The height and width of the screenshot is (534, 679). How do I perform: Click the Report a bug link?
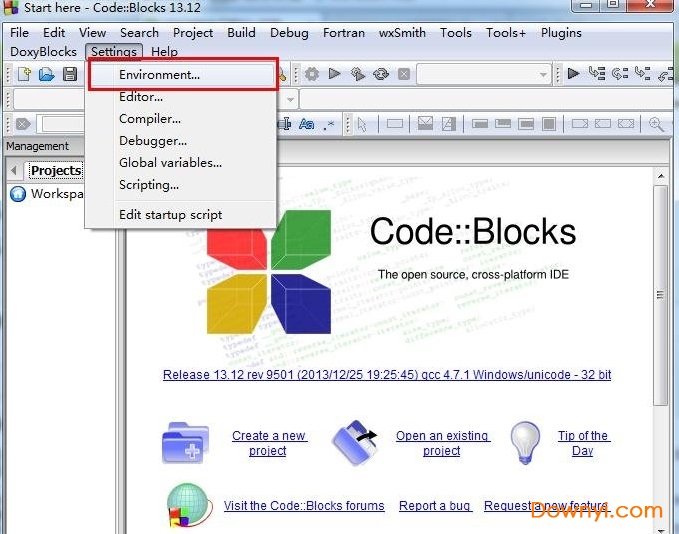click(x=435, y=506)
